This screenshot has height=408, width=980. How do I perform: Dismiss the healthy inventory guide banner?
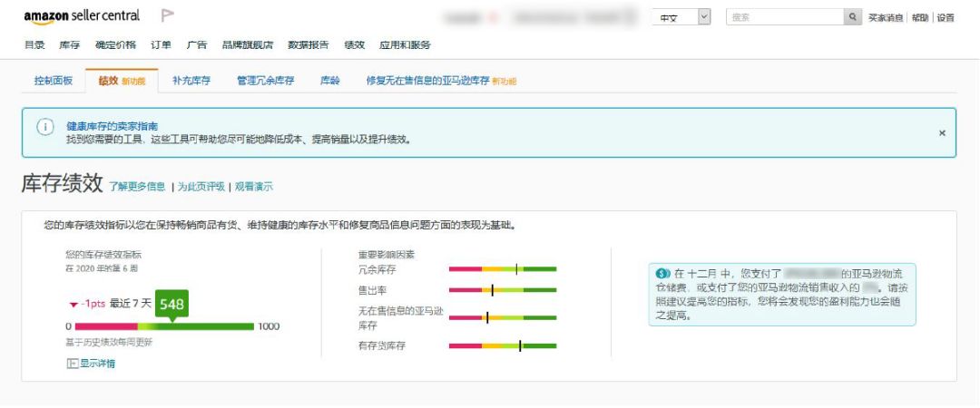(x=942, y=133)
